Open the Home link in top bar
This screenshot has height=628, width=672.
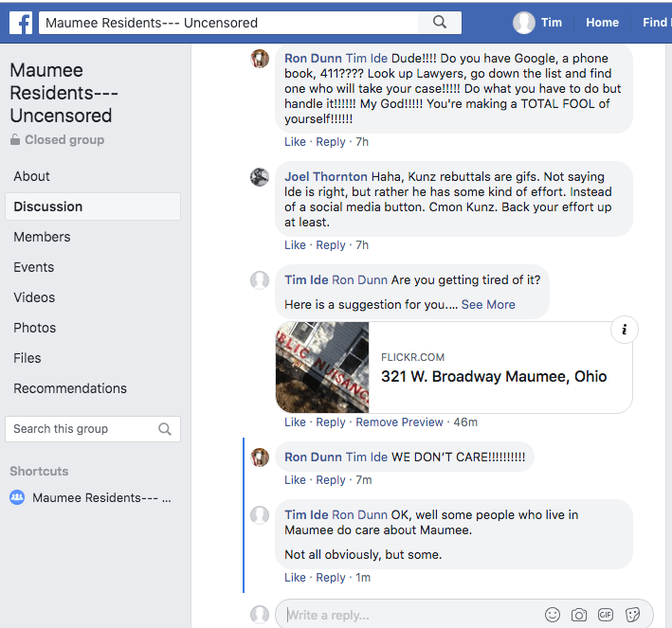click(602, 23)
